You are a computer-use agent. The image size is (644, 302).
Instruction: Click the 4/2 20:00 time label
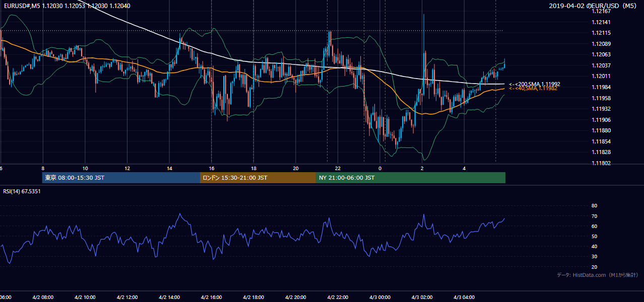tap(295, 297)
